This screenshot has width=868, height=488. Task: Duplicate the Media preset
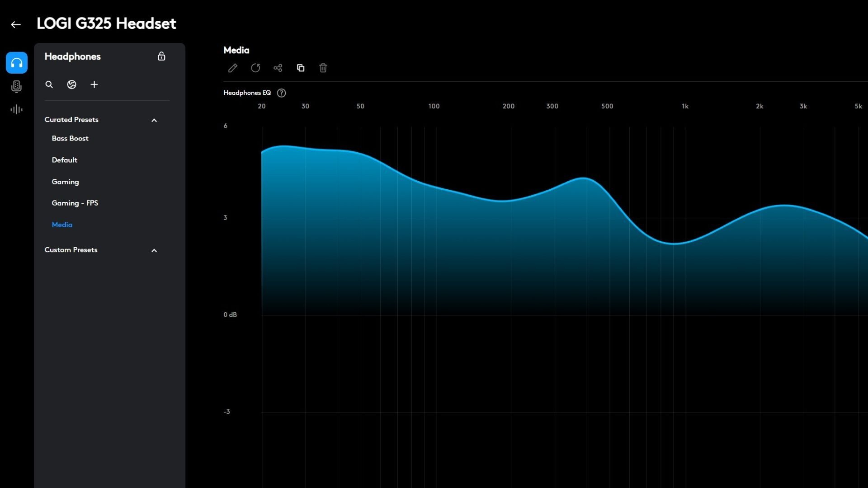(301, 68)
